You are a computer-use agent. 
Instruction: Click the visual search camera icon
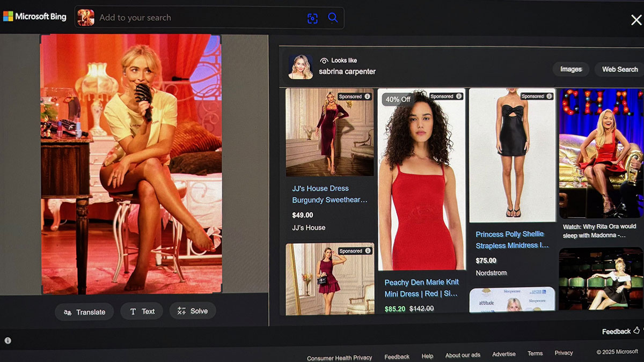(x=312, y=18)
